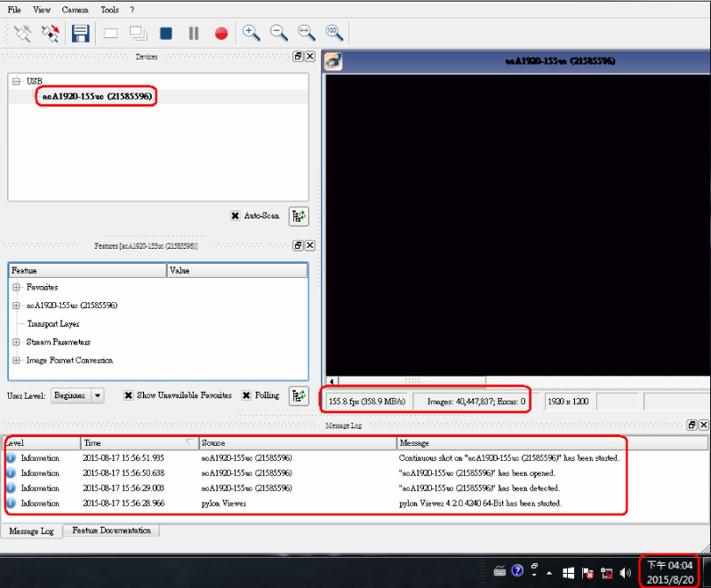Stop image grabbing with blue square button
Screen dimensions: 711x588
[x=165, y=34]
